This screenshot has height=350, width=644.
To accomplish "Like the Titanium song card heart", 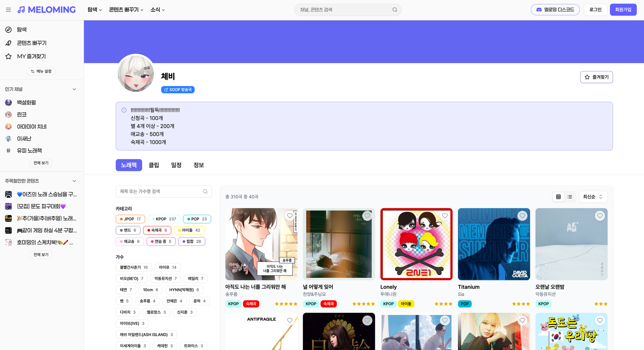I will [x=522, y=216].
